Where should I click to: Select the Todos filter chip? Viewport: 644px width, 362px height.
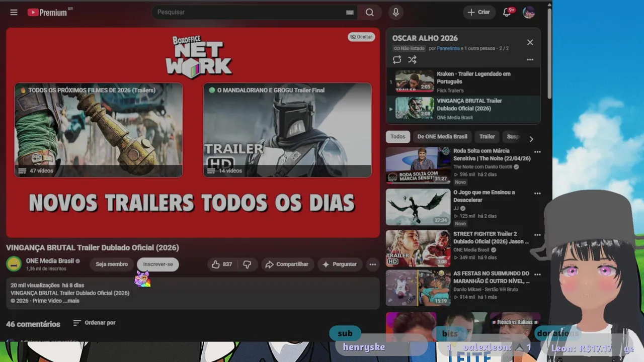pyautogui.click(x=397, y=137)
